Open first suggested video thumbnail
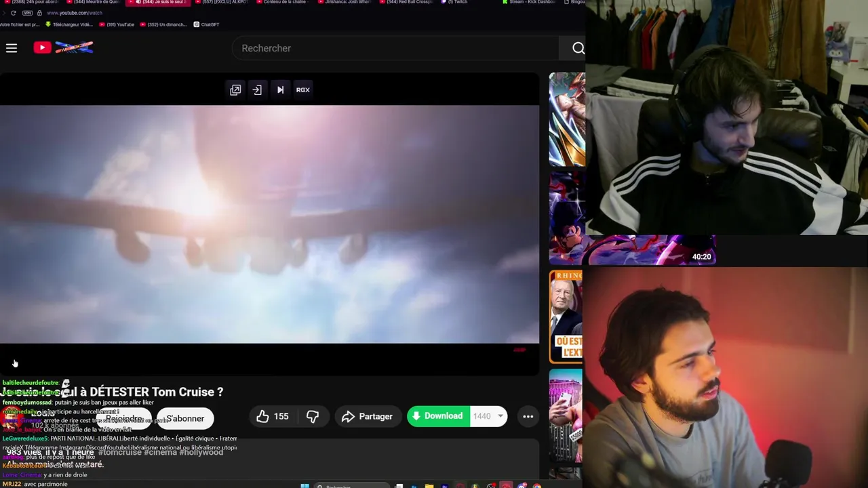The image size is (868, 488). (567, 119)
